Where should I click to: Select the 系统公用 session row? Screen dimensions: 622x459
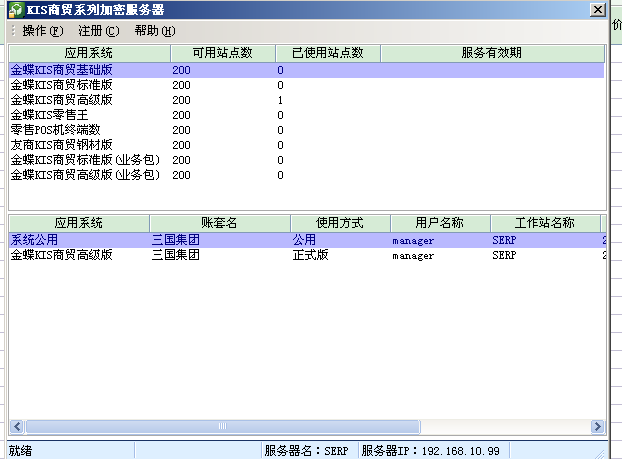pyautogui.click(x=307, y=240)
